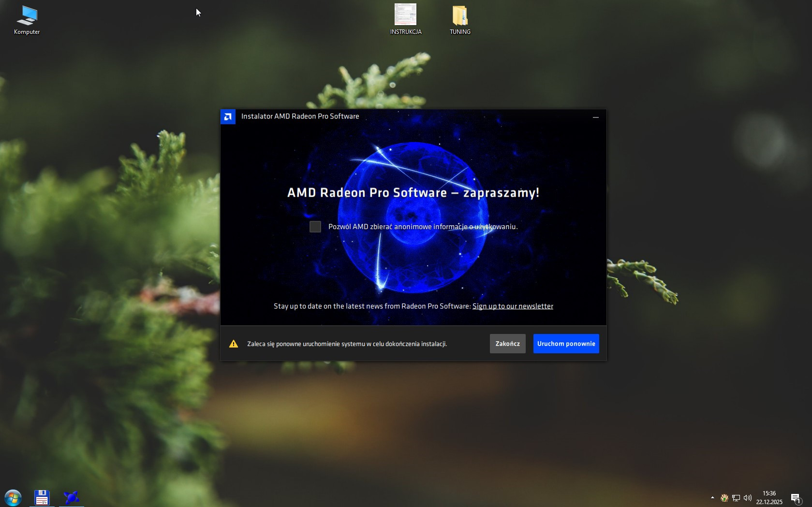The width and height of the screenshot is (812, 507).
Task: Show hidden tray icons arrow
Action: 712,497
